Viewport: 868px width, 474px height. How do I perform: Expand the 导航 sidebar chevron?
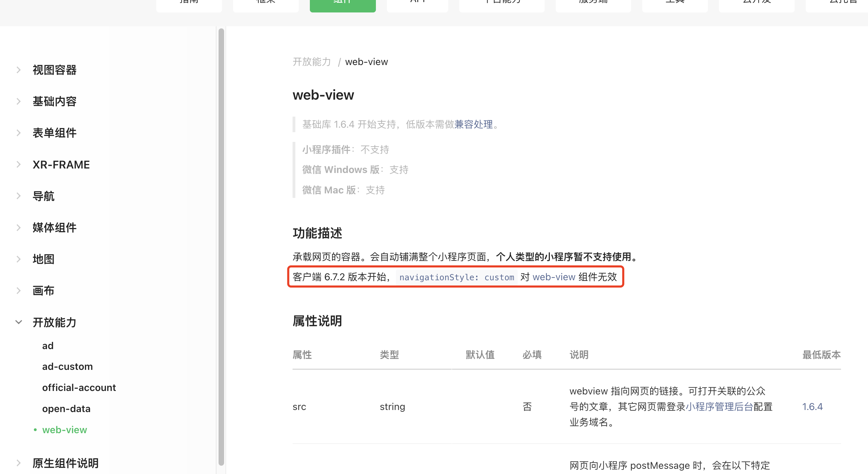[19, 196]
